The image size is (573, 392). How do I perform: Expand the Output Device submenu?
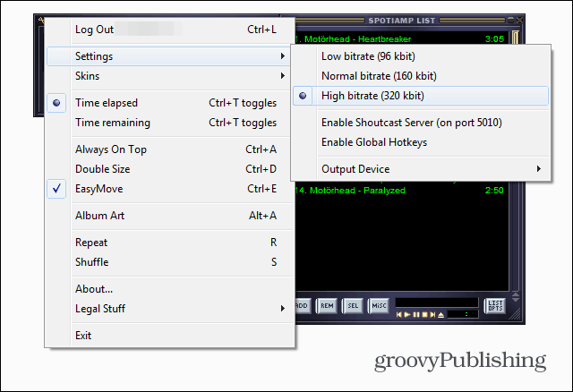pyautogui.click(x=421, y=169)
